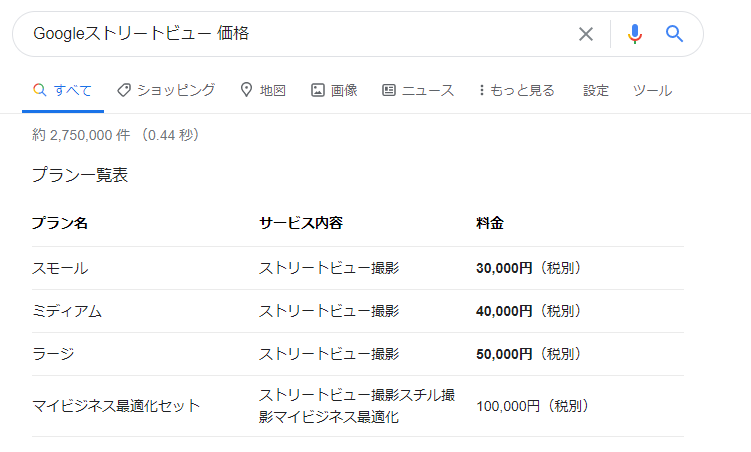Click the image picture icon
751x452 pixels.
pos(318,90)
